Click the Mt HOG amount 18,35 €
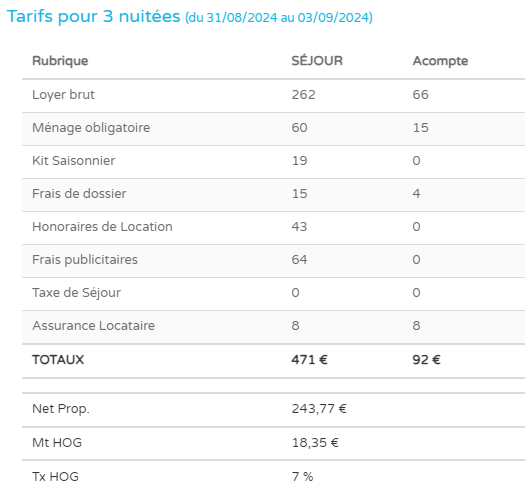 point(315,442)
